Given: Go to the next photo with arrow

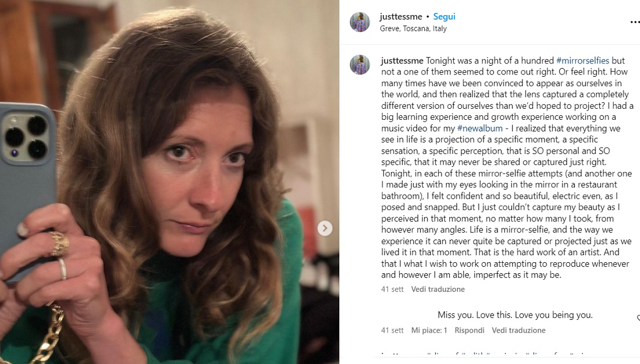Looking at the screenshot, I should [325, 229].
